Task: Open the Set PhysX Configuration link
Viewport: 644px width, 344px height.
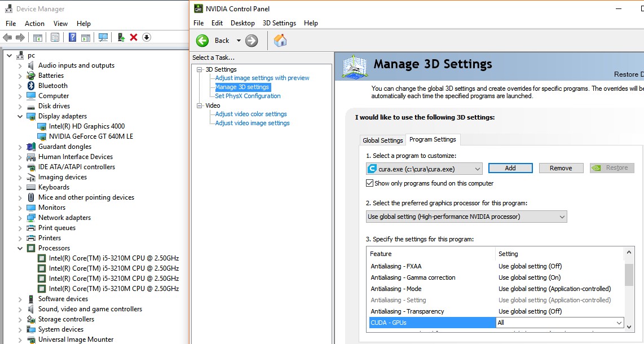Action: point(248,96)
